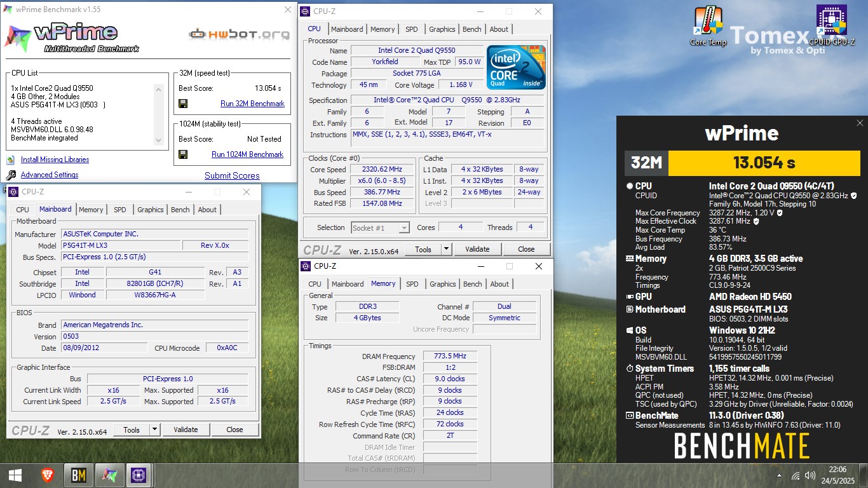Switch to CPU-Z via the taskbar icon
The height and width of the screenshot is (488, 868).
(138, 475)
